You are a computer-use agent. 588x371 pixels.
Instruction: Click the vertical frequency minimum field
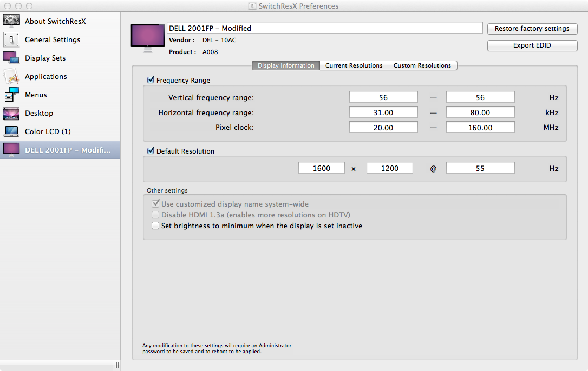[383, 97]
